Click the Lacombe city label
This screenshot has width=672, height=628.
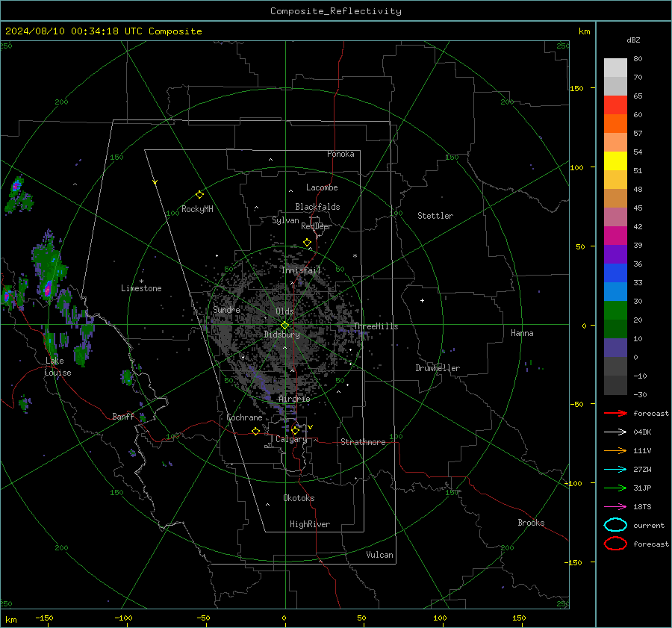(x=322, y=187)
